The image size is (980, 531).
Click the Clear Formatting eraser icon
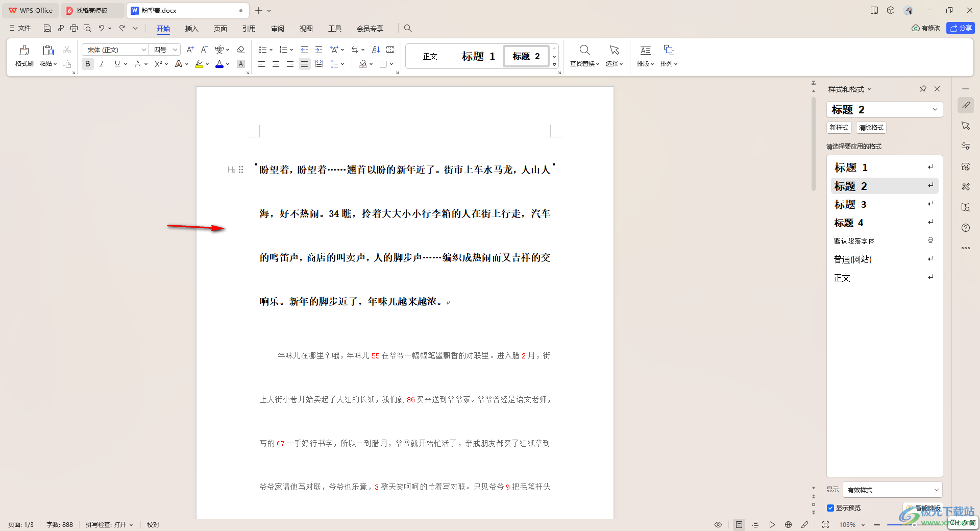pyautogui.click(x=241, y=50)
